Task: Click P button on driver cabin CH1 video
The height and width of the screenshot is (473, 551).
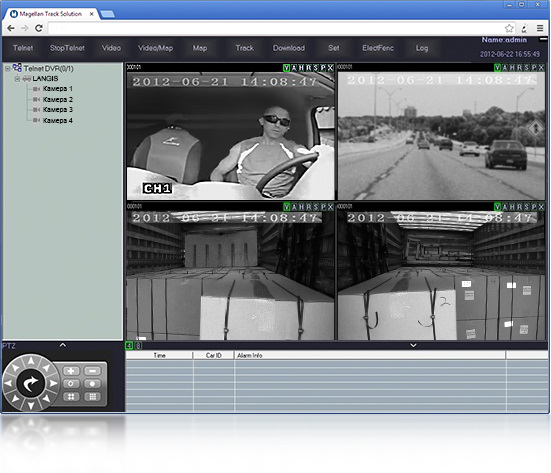Action: (323, 68)
